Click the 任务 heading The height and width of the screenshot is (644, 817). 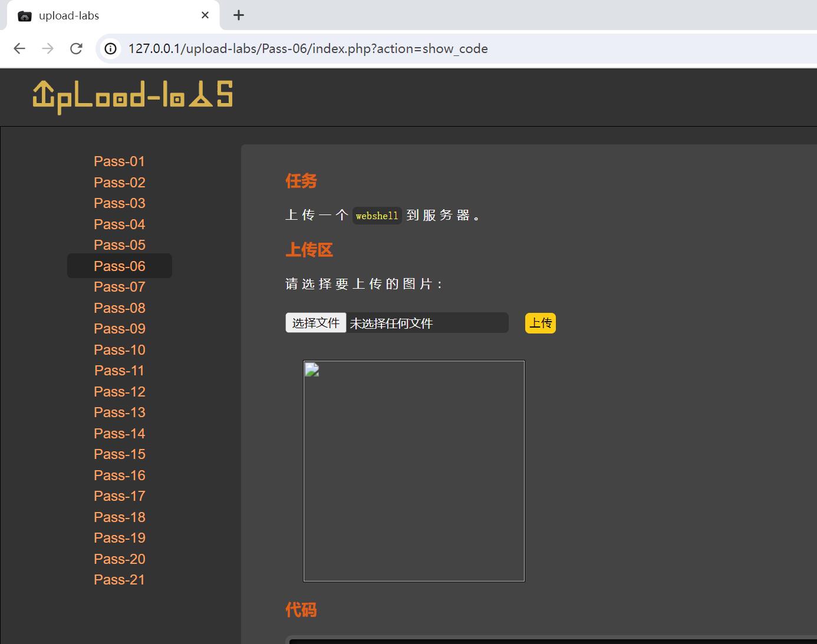301,181
